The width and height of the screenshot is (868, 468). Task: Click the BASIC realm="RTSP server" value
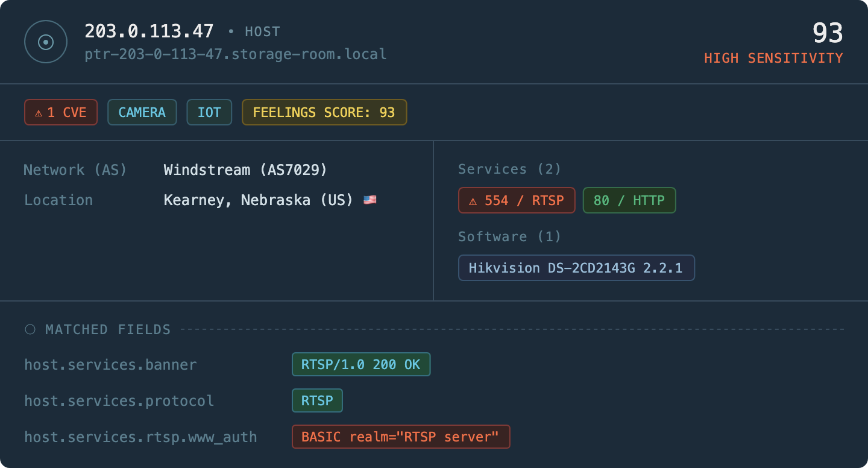401,437
